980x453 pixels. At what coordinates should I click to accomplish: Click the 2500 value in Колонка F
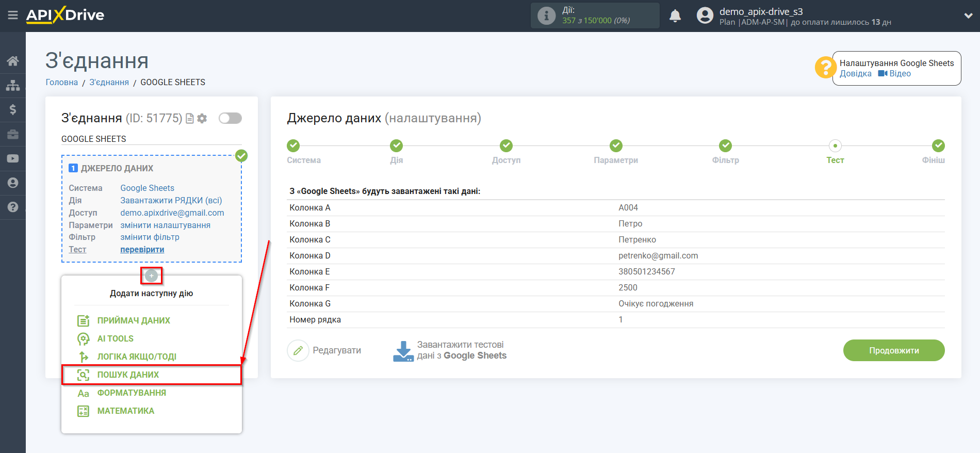point(628,287)
